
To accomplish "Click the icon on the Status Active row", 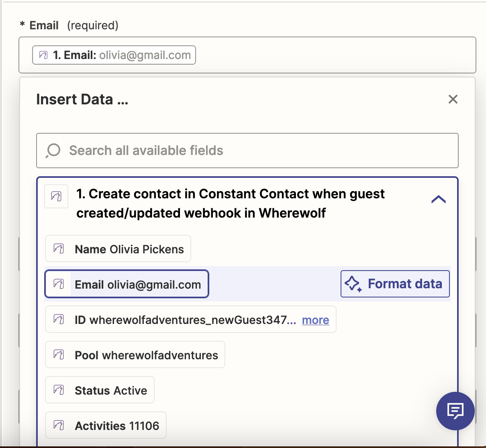I will coord(59,390).
